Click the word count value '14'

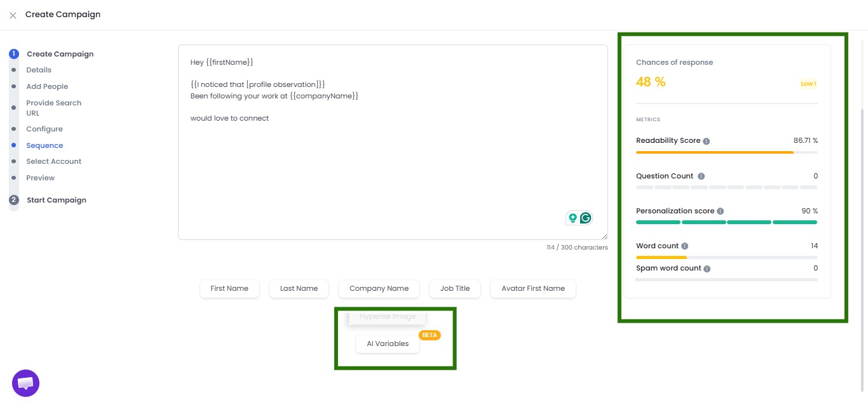pos(814,246)
